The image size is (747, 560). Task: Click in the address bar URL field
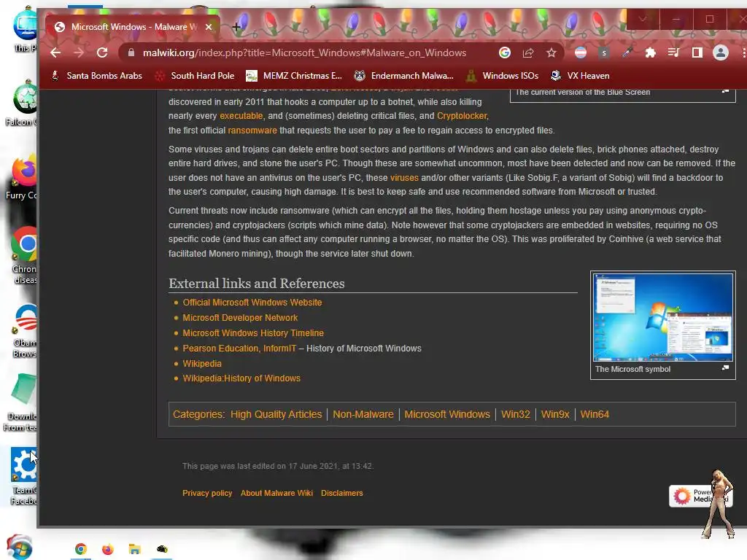pos(304,52)
